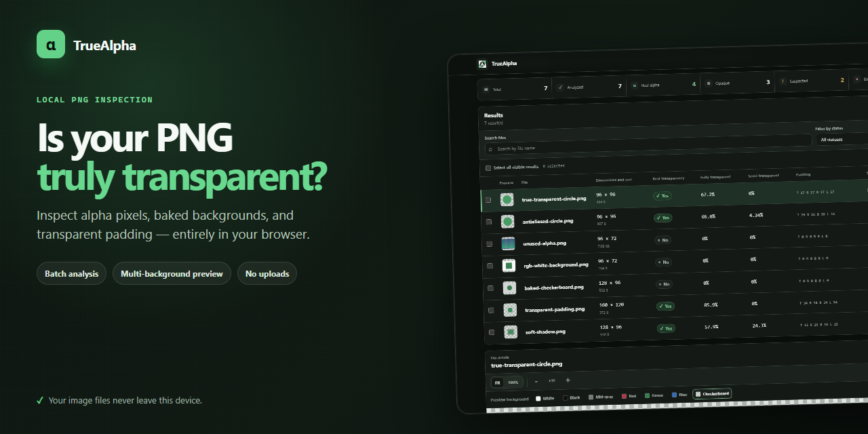Select the Checkerboard preview background
This screenshot has width=868, height=434.
[712, 393]
